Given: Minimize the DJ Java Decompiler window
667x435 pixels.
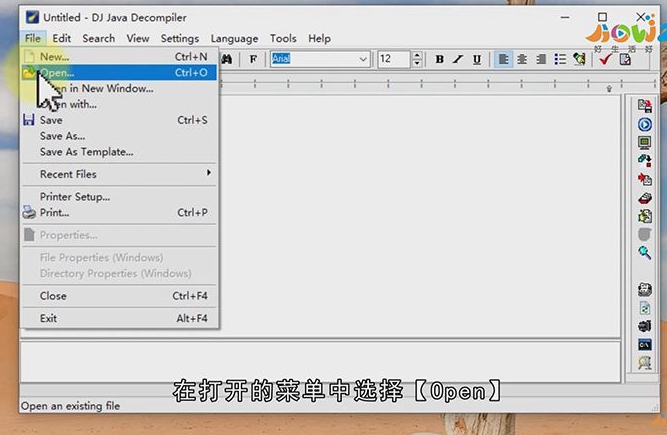Looking at the screenshot, I should click(565, 17).
